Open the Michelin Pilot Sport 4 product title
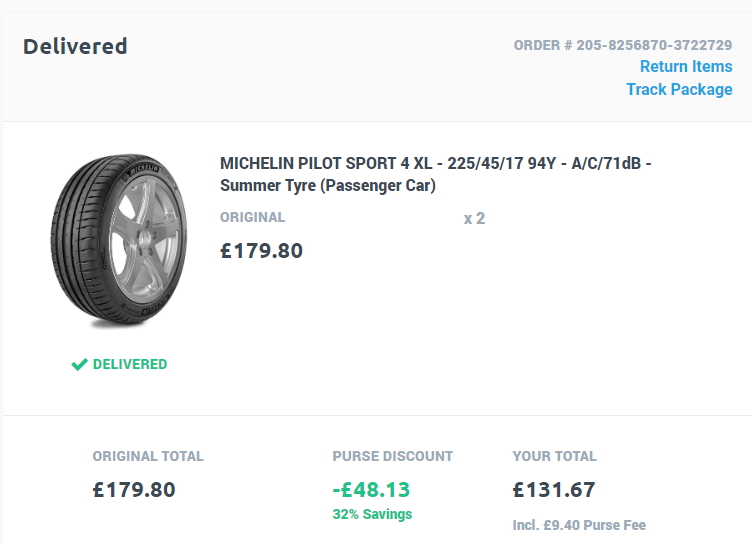The height and width of the screenshot is (544, 752). tap(435, 174)
